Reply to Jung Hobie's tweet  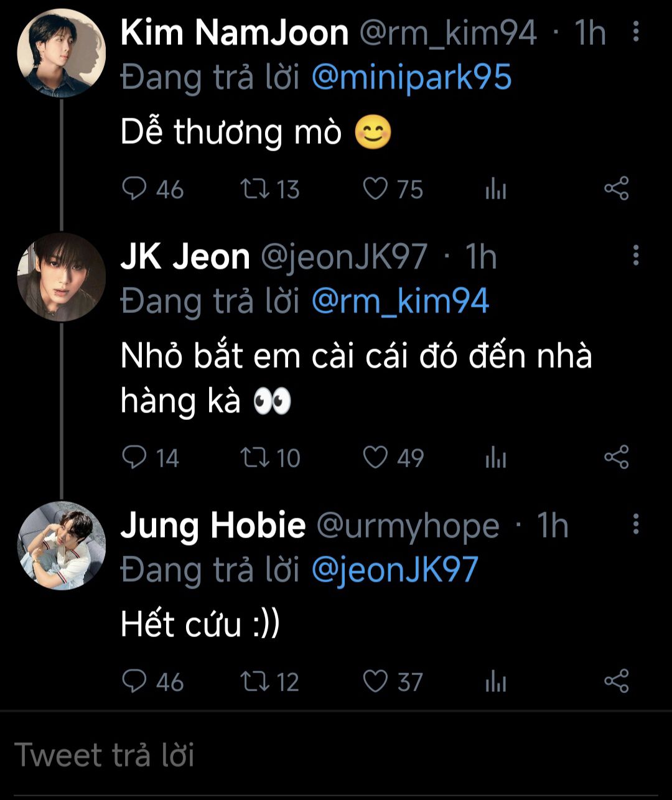pos(134,681)
